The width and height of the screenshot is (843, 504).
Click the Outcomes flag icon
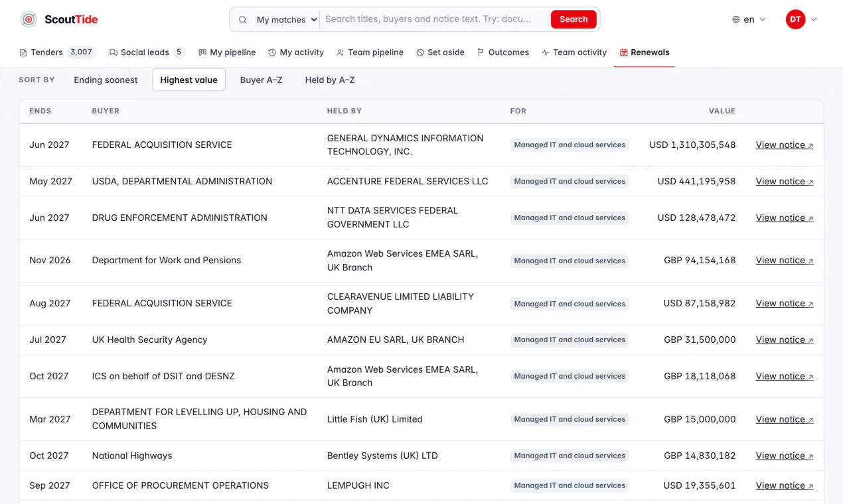click(x=481, y=52)
